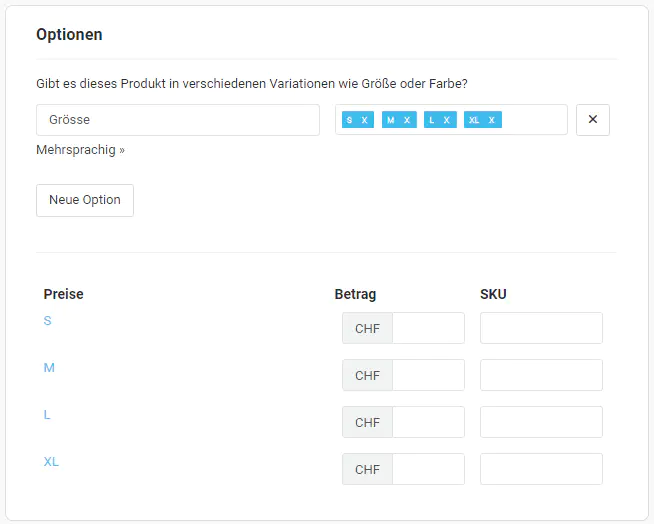Delete the Grösse option row
Image resolution: width=654 pixels, height=524 pixels.
[592, 120]
